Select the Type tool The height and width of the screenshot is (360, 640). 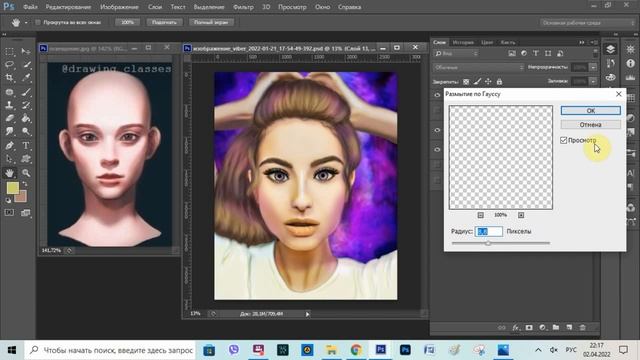26,145
